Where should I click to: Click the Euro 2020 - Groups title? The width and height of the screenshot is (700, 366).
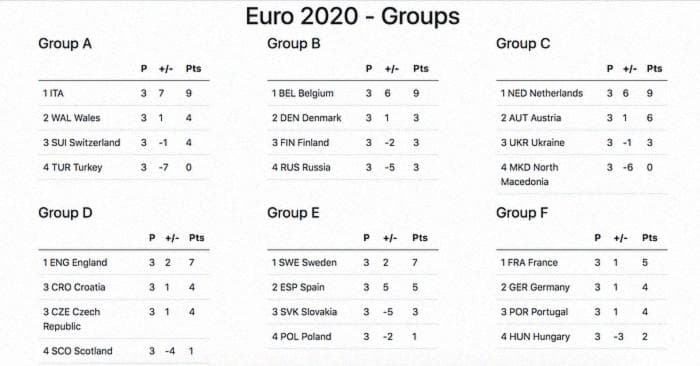click(352, 17)
